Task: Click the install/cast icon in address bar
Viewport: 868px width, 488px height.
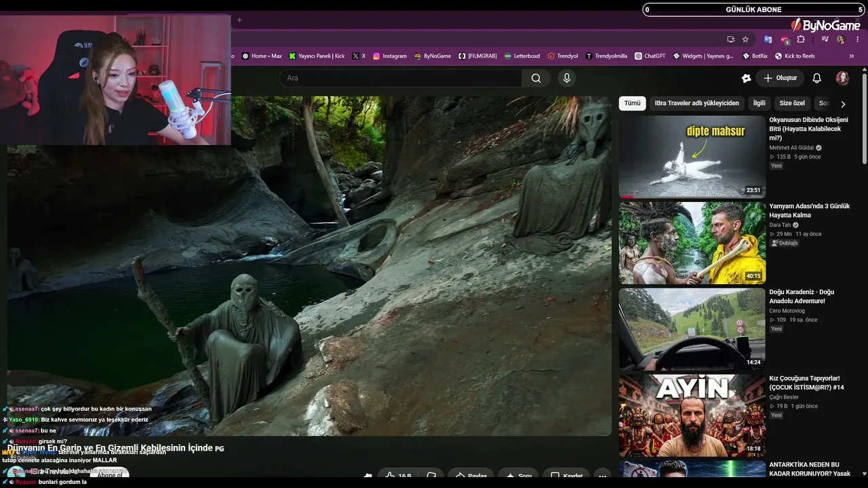Action: tap(730, 39)
